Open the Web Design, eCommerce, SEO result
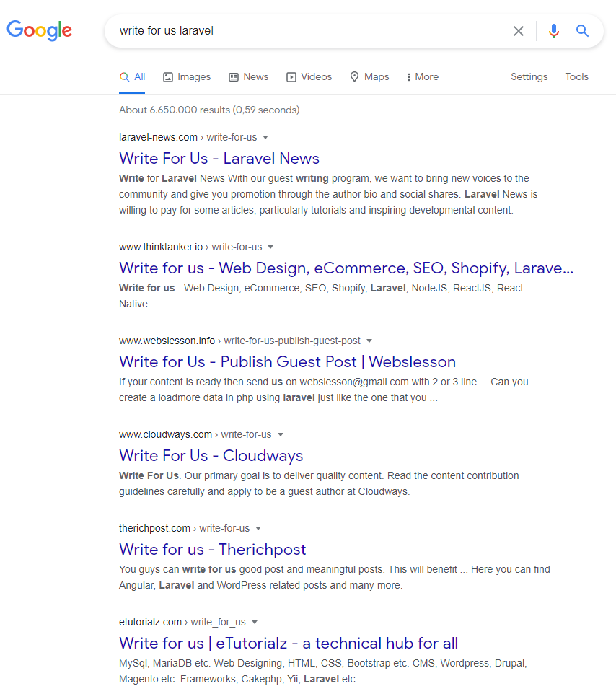This screenshot has height=694, width=616. (346, 268)
